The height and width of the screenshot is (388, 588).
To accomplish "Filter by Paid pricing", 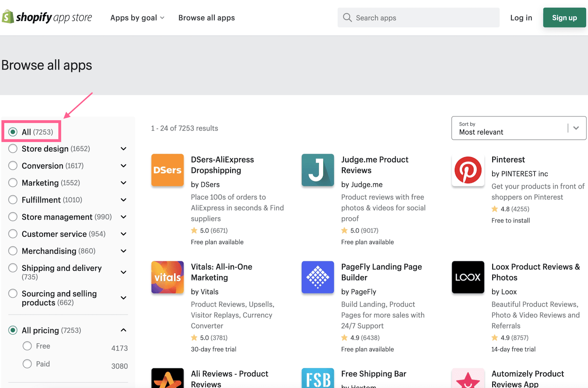I will pyautogui.click(x=27, y=364).
